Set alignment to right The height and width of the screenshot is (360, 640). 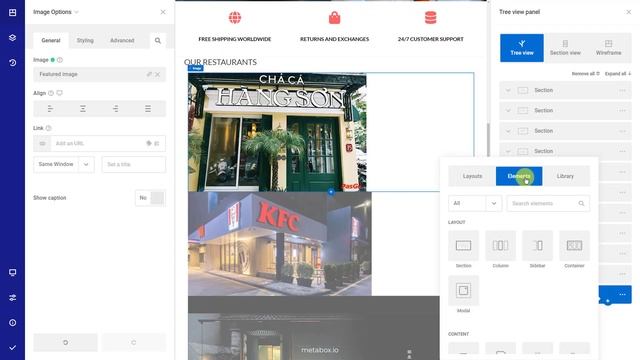pyautogui.click(x=116, y=109)
